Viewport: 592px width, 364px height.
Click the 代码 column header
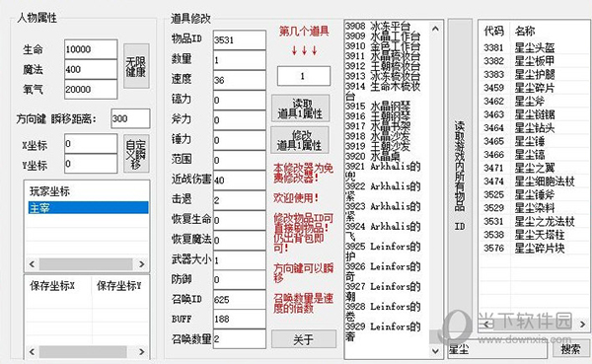point(494,31)
